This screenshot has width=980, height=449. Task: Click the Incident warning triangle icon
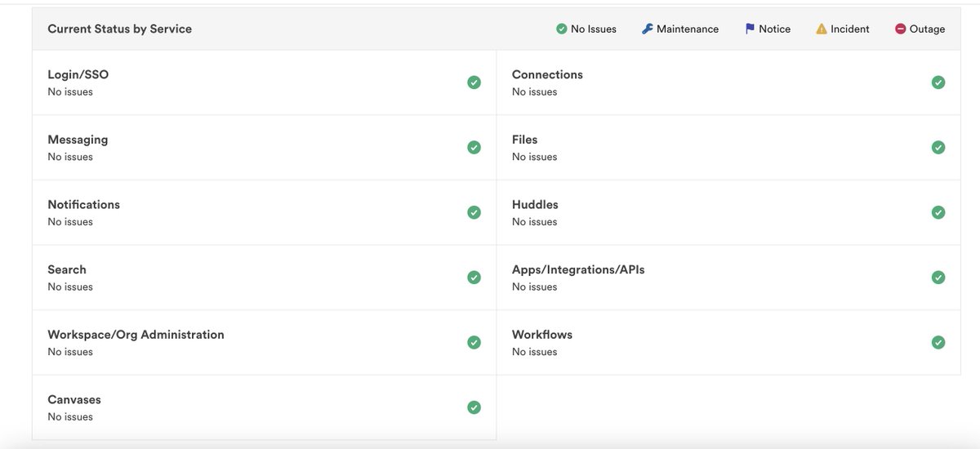[822, 29]
